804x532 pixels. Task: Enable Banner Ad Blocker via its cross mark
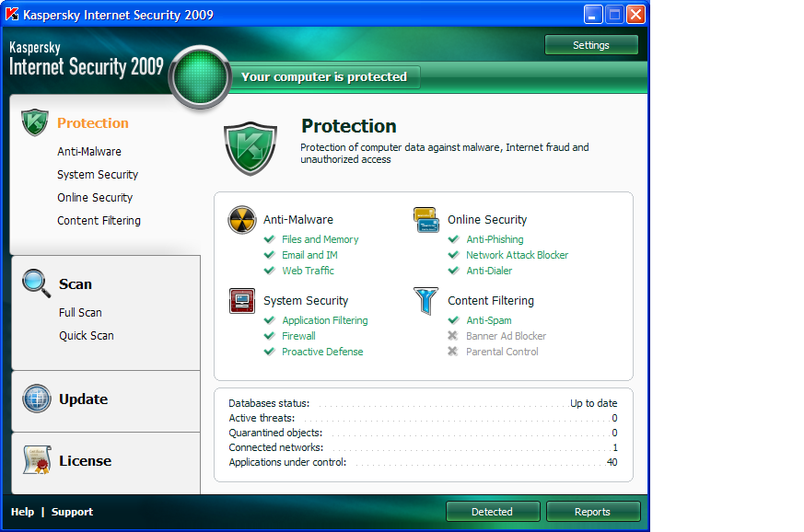pos(453,336)
